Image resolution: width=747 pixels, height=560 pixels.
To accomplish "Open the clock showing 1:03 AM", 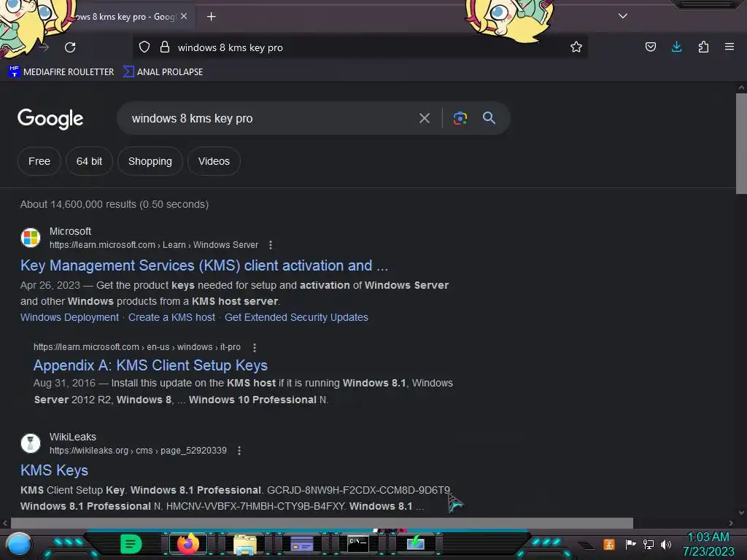I will (x=708, y=544).
